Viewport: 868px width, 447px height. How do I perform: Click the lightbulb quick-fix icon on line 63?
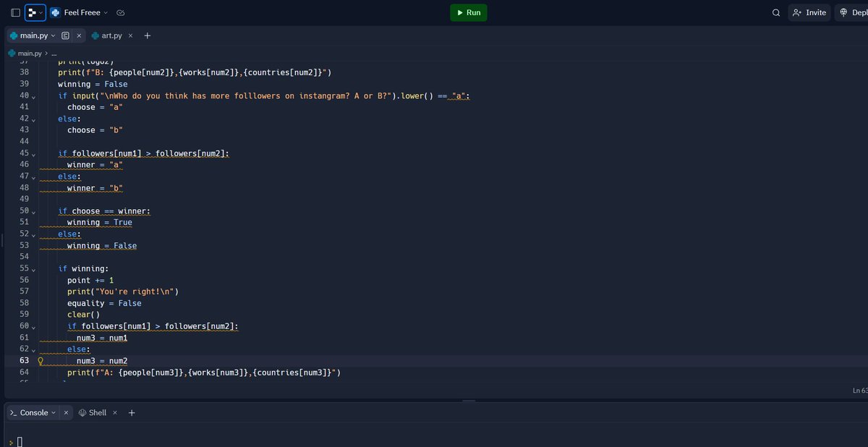pos(42,361)
